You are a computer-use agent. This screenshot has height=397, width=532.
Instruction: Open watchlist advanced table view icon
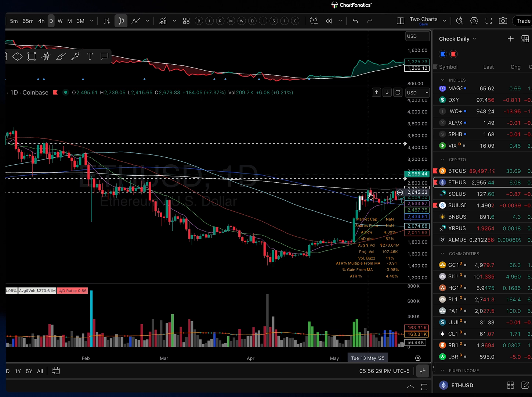525,39
